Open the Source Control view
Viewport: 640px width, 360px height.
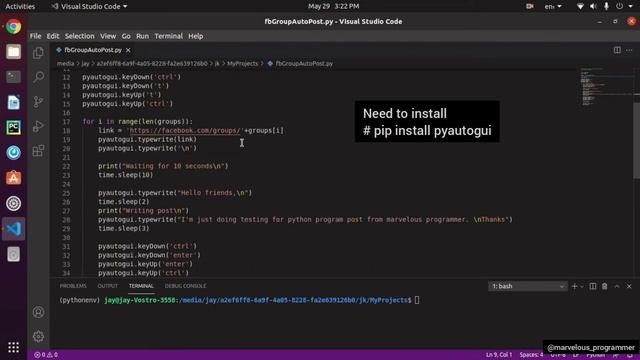coord(38,101)
